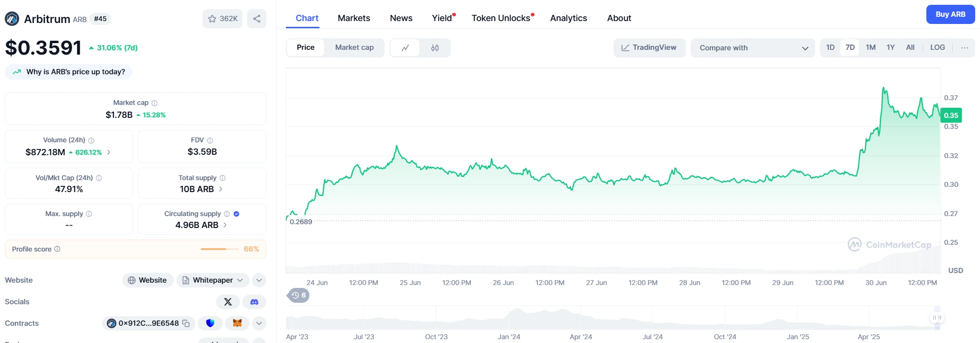
Task: Select Price chart toggle
Action: pos(306,47)
